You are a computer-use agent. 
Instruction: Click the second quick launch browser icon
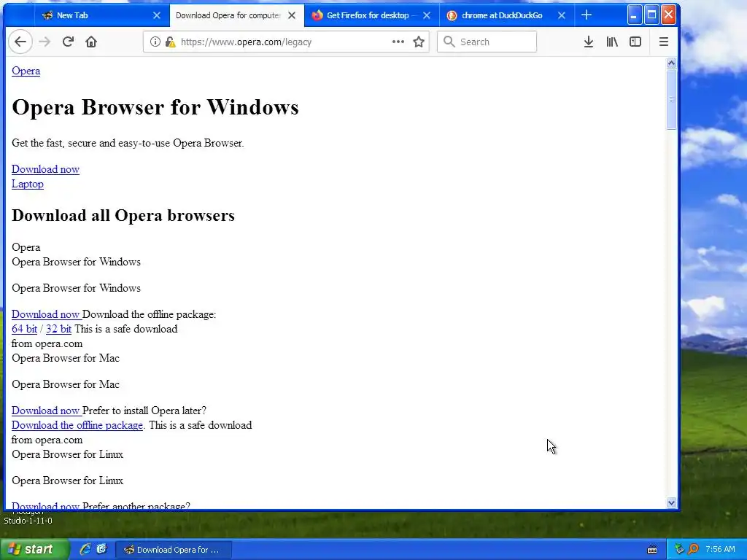101,550
